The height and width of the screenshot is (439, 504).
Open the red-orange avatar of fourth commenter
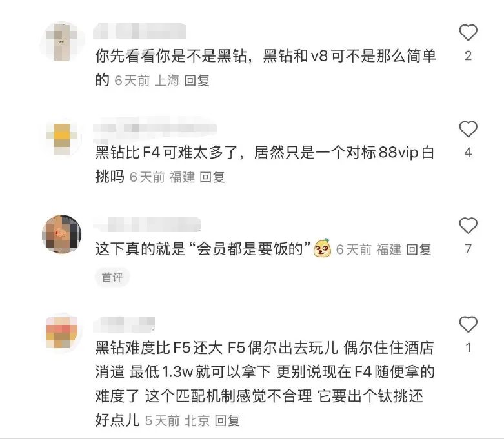tap(62, 333)
